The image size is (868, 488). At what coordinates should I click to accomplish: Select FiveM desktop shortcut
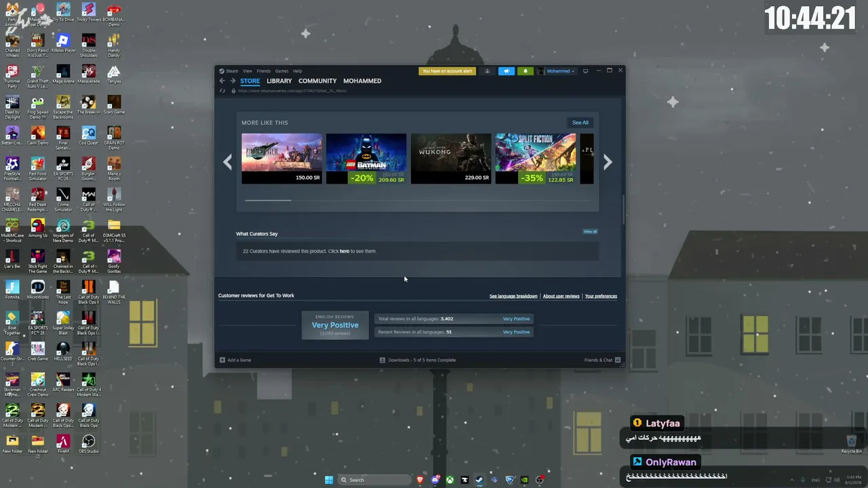[x=63, y=444]
